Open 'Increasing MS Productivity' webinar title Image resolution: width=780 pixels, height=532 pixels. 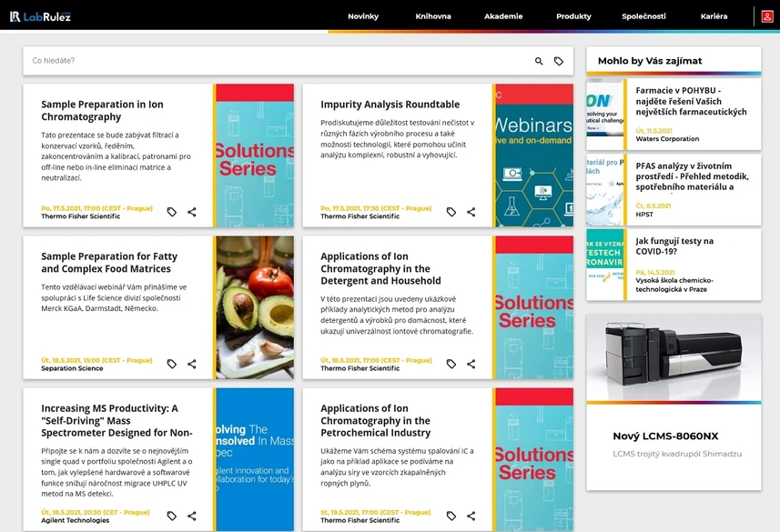tap(116, 420)
